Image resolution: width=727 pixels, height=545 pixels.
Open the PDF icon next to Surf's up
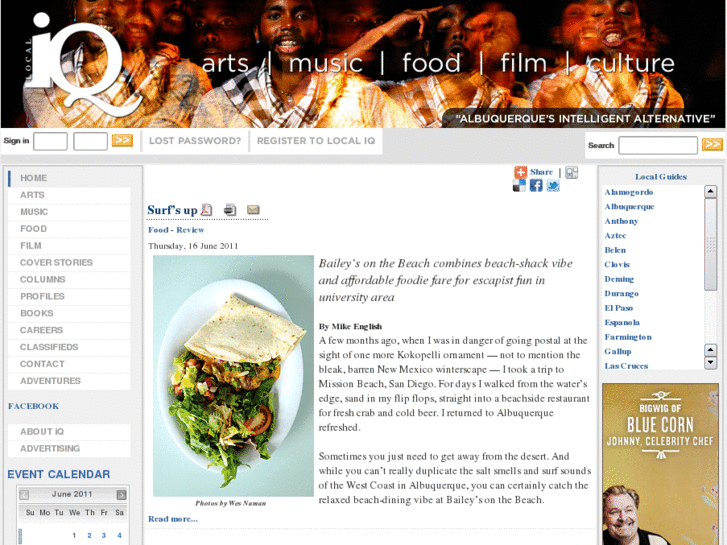(x=206, y=210)
